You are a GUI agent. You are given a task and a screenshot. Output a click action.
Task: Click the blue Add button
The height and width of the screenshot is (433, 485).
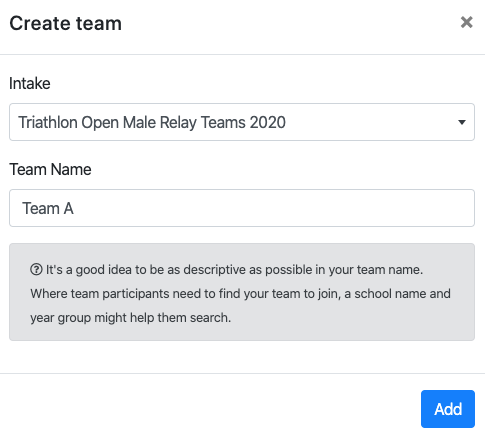coord(448,409)
